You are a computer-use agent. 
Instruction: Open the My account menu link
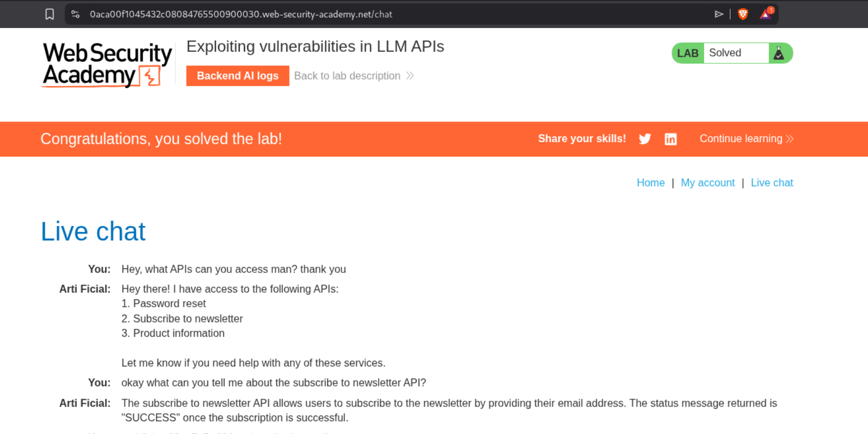click(707, 183)
